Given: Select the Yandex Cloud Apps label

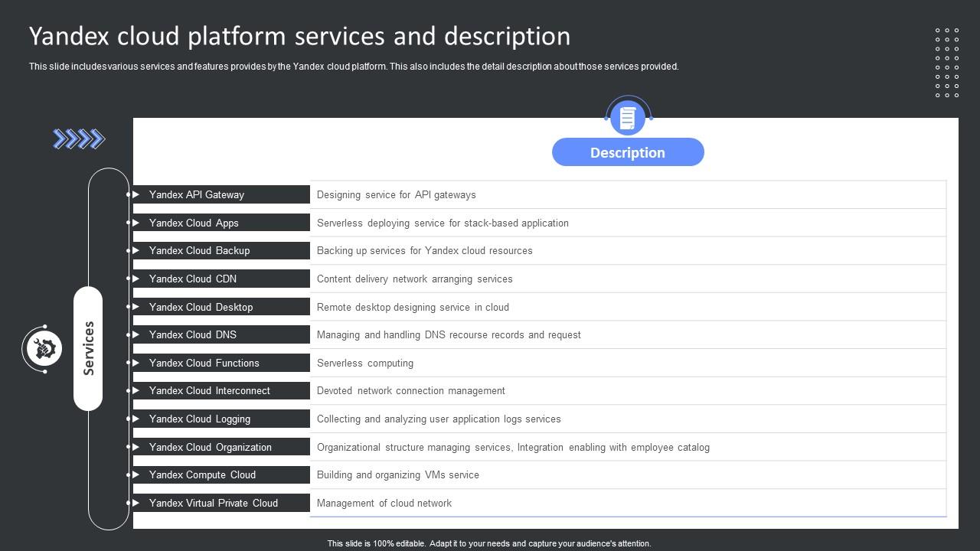Looking at the screenshot, I should pyautogui.click(x=194, y=223).
